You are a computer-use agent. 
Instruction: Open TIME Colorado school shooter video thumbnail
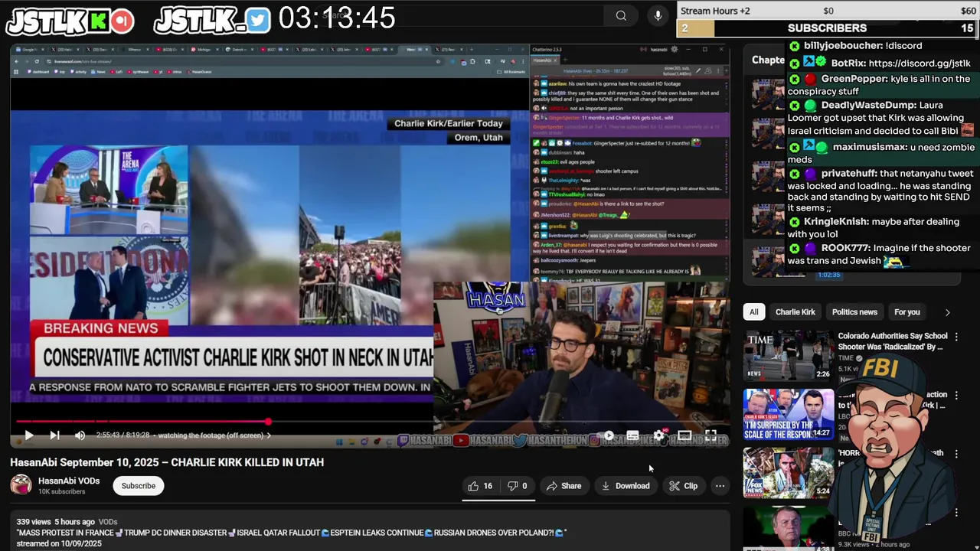(789, 355)
